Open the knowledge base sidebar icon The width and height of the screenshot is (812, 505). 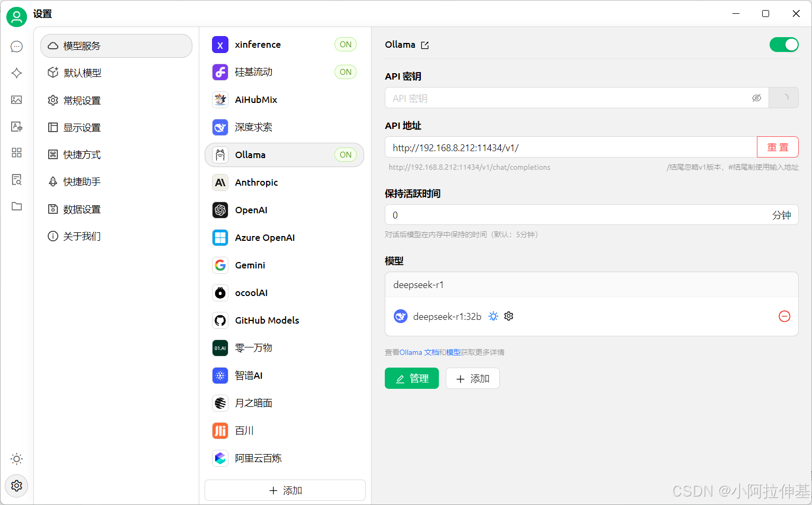click(x=16, y=179)
